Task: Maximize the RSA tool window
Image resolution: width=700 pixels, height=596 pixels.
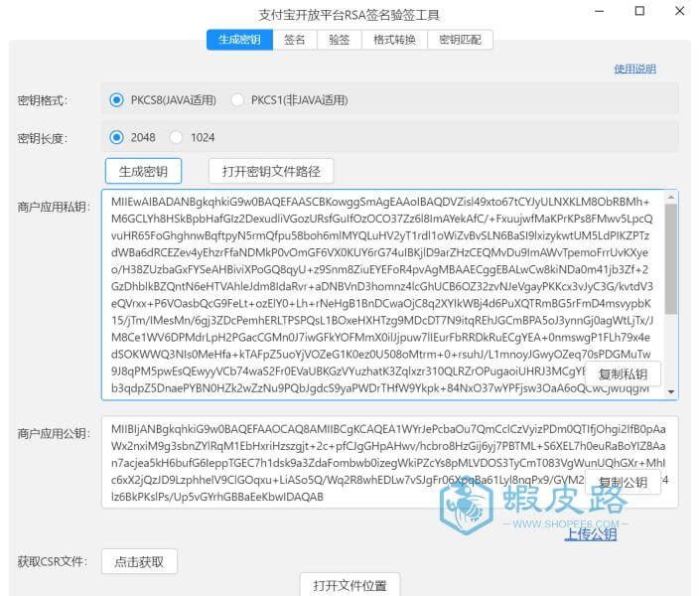Action: pos(639,11)
